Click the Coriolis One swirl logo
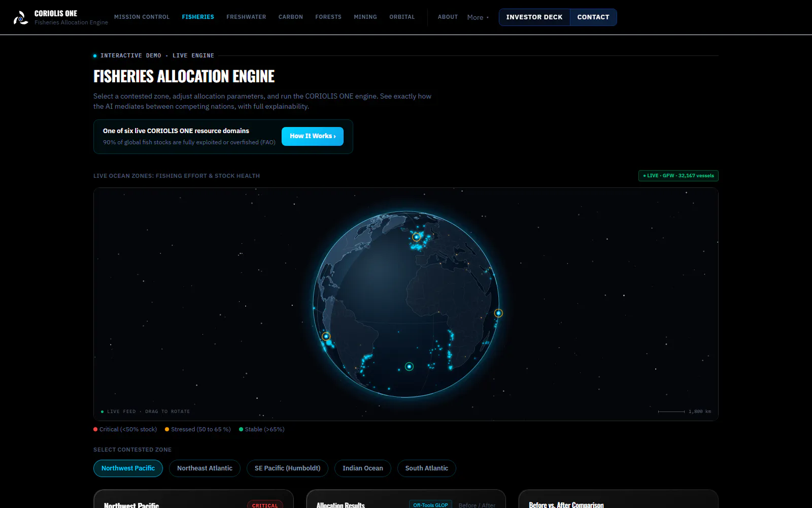Image resolution: width=812 pixels, height=508 pixels. pyautogui.click(x=21, y=17)
